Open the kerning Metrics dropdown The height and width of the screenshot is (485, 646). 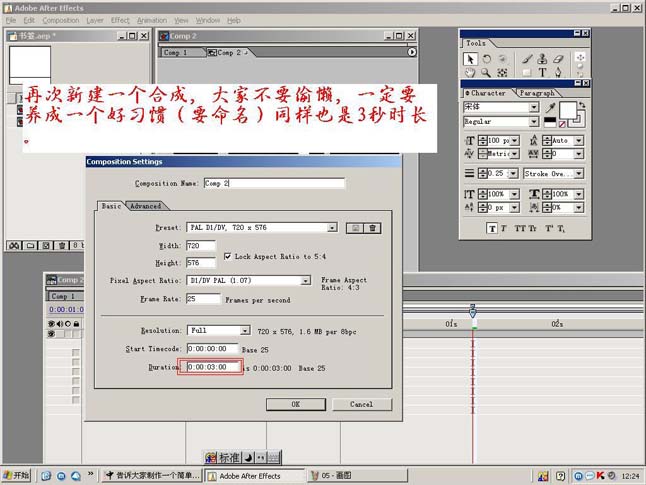(x=515, y=154)
